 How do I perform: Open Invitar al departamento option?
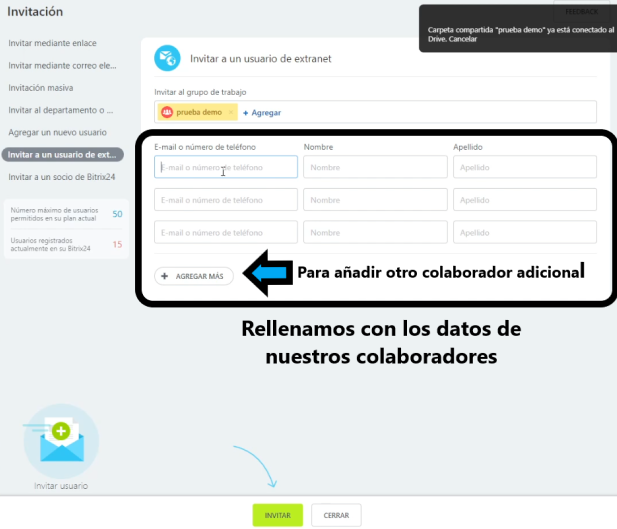click(x=60, y=110)
